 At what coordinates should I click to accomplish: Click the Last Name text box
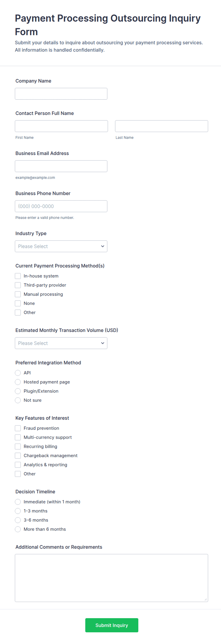click(x=161, y=126)
